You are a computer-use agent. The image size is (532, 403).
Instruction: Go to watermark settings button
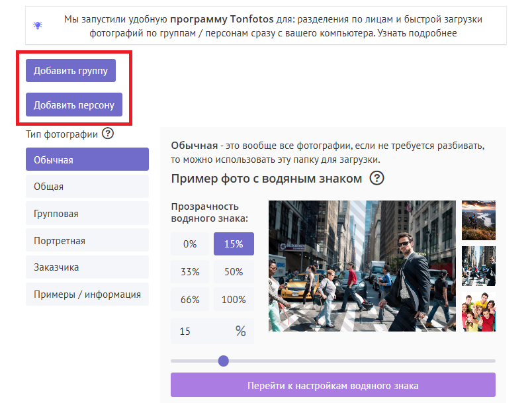pyautogui.click(x=333, y=385)
